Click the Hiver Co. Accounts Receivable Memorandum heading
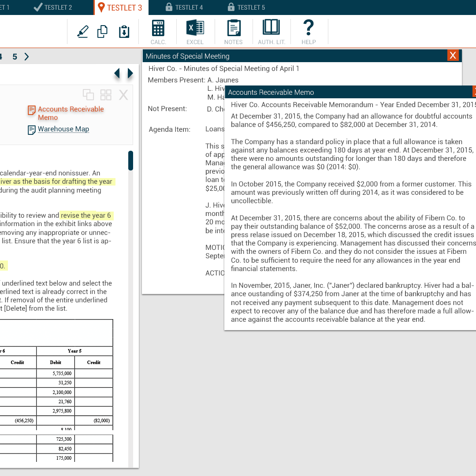476x476 pixels. pyautogui.click(x=353, y=105)
